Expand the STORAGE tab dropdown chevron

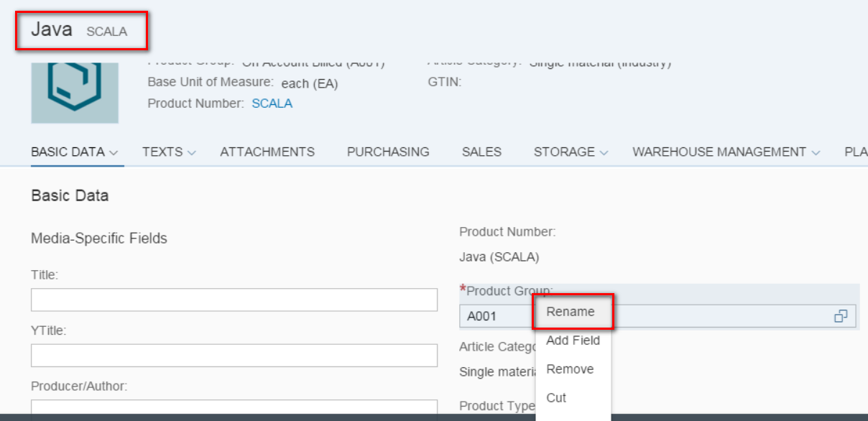[604, 152]
